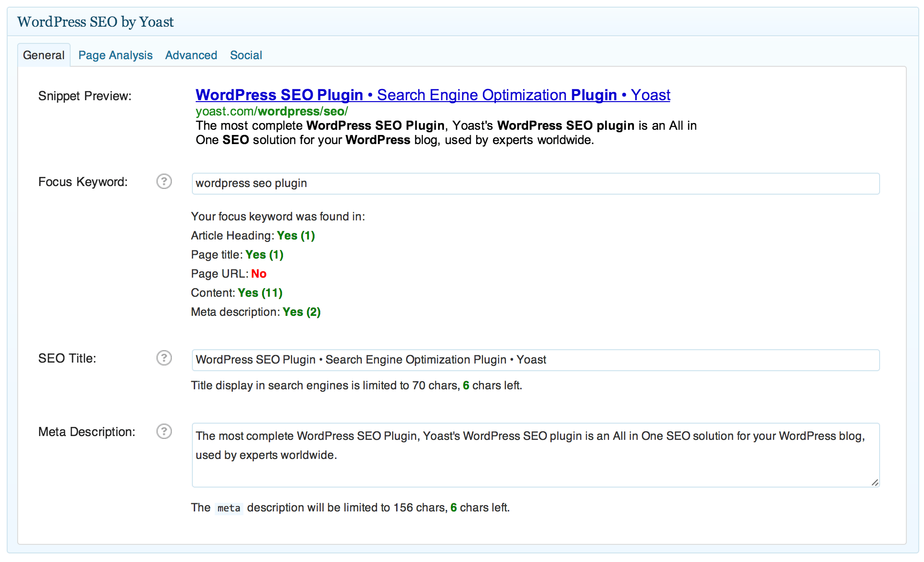Click the Content 'Yes (11)' result
The image size is (924, 562).
260,292
